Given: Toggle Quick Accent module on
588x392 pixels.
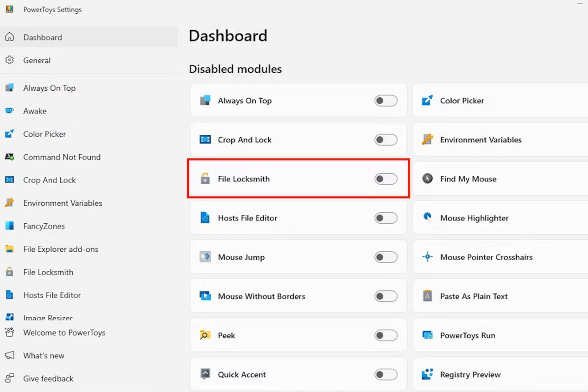Looking at the screenshot, I should point(386,374).
